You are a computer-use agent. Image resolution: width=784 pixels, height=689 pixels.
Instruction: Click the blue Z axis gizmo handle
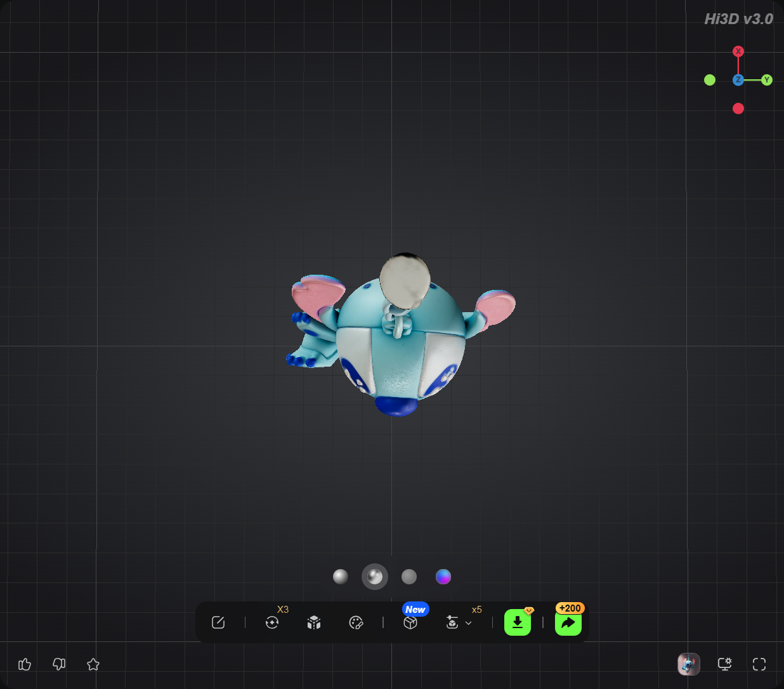pyautogui.click(x=738, y=80)
